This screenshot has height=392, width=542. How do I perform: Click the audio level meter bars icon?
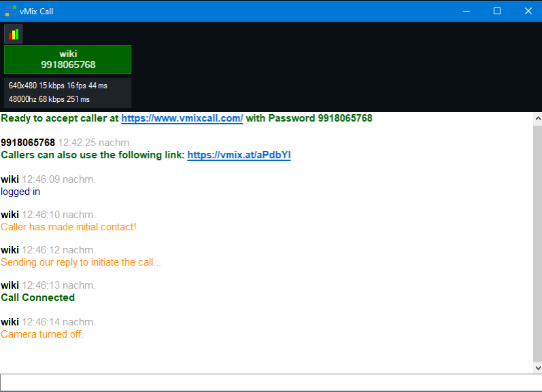coord(14,34)
